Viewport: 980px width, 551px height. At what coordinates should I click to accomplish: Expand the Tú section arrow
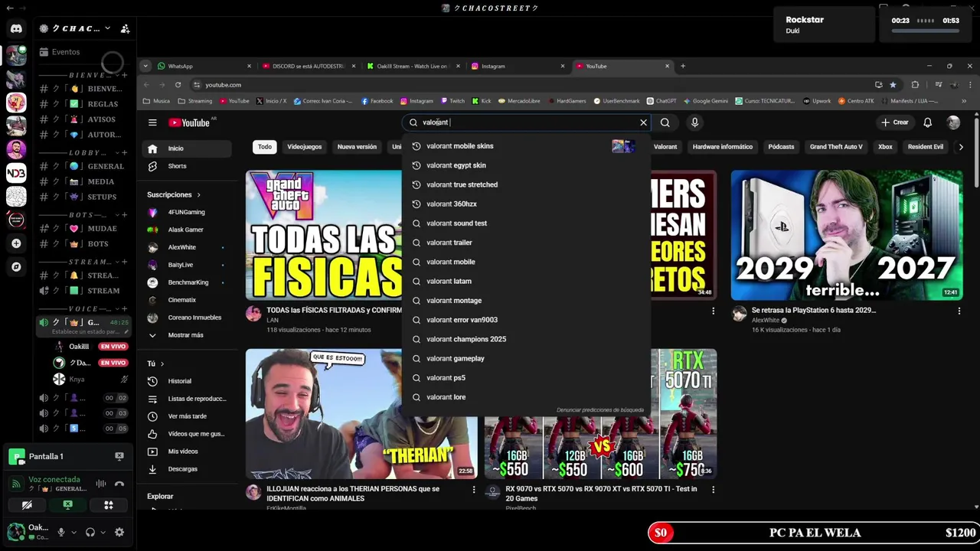pyautogui.click(x=162, y=364)
